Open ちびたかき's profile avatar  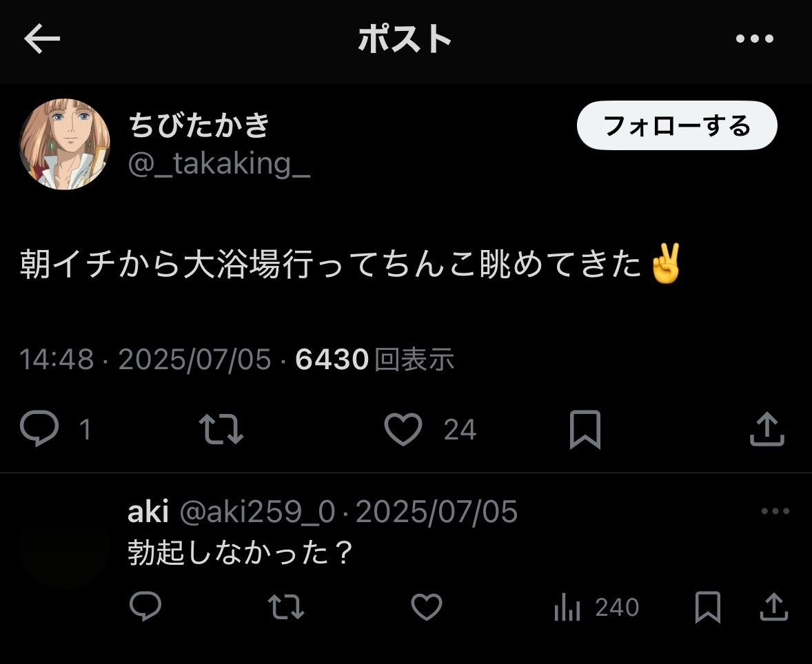(65, 144)
